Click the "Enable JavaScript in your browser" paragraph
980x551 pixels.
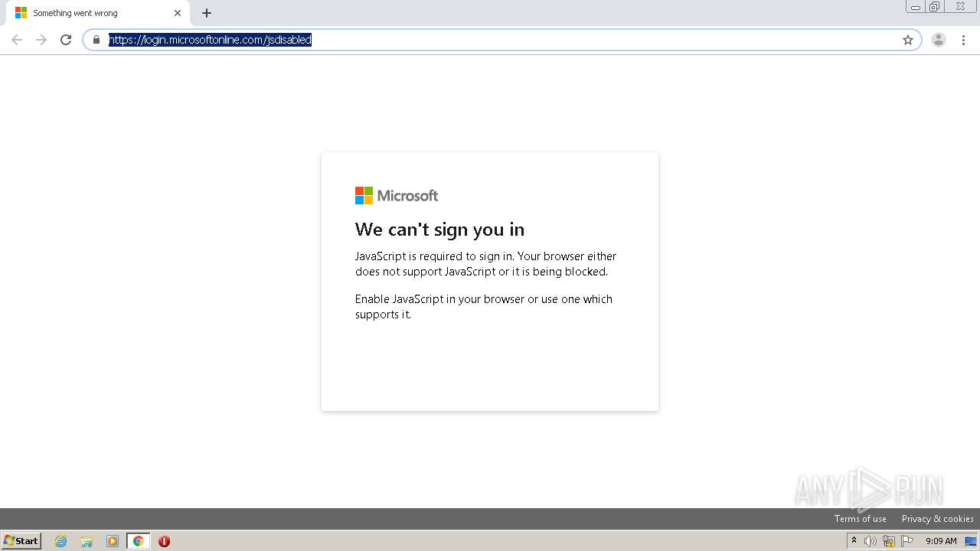click(x=484, y=306)
